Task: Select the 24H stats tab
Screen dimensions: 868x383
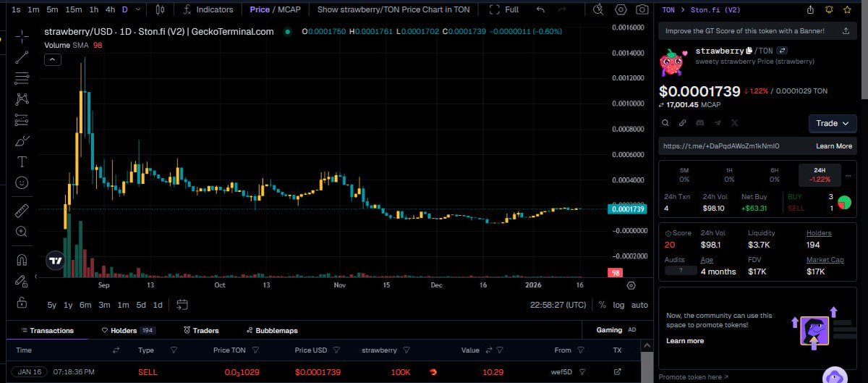Action: (820, 174)
